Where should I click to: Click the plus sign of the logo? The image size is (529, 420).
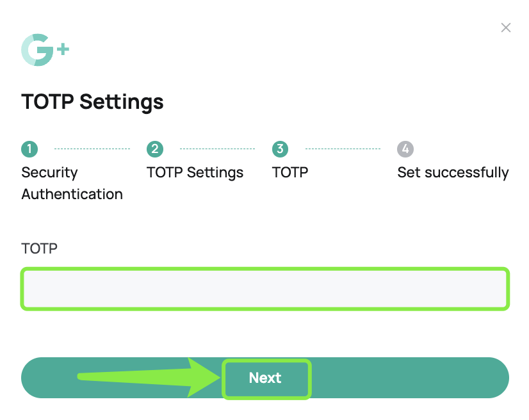tap(63, 50)
